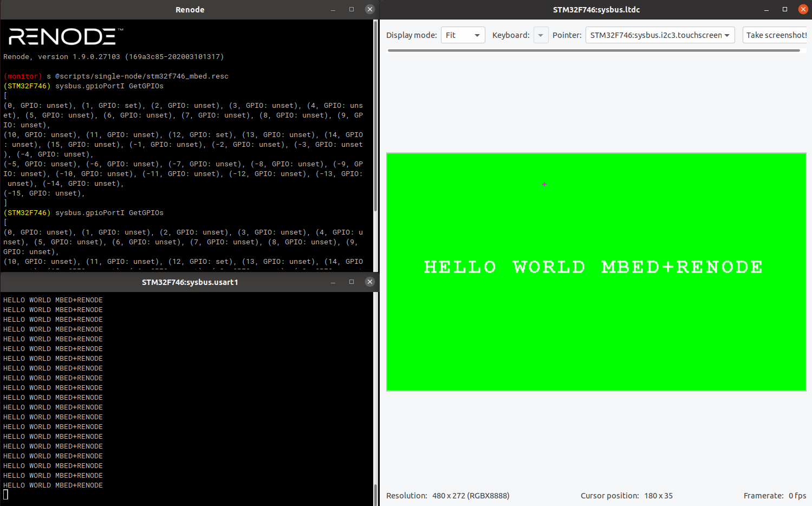Maximize the STM32F746:sysbus.usart1 window
The width and height of the screenshot is (812, 506).
(352, 282)
